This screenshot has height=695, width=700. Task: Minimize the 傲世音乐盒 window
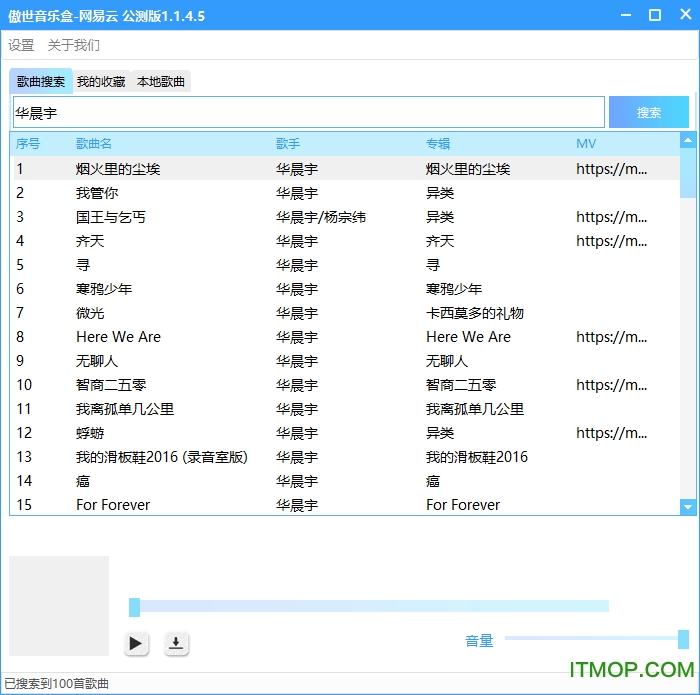click(626, 15)
